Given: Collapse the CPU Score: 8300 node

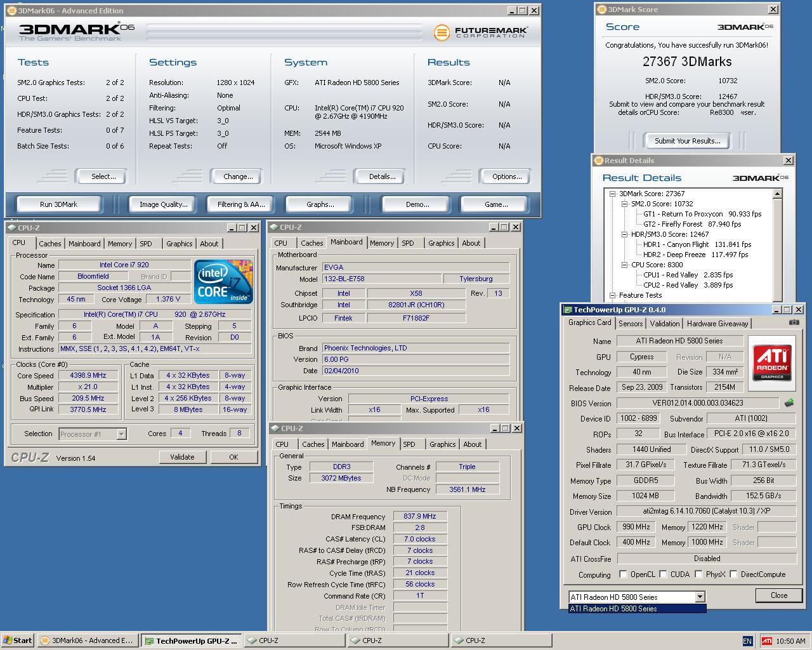Looking at the screenshot, I should (x=625, y=265).
